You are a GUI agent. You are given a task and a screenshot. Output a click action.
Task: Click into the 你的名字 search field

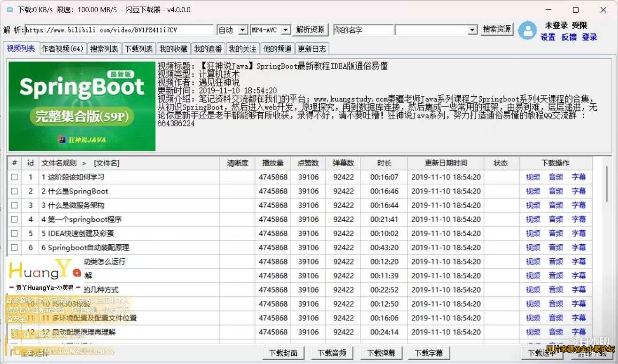(363, 30)
